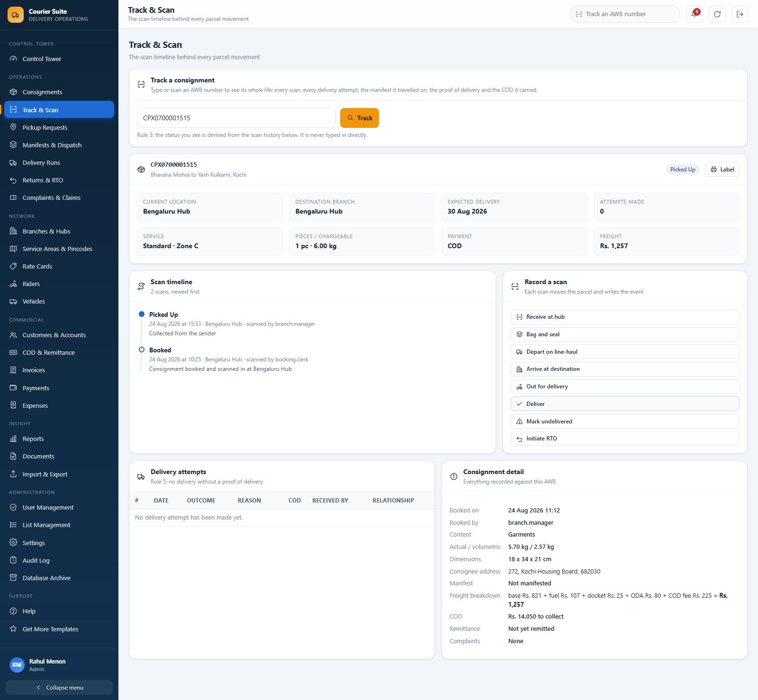Click the Customers & Accounts people icon

coord(13,335)
